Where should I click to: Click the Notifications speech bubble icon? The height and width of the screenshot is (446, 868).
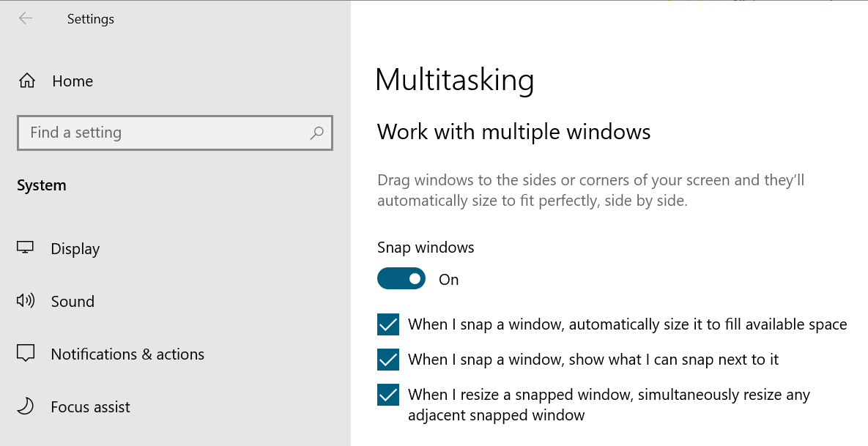[26, 354]
